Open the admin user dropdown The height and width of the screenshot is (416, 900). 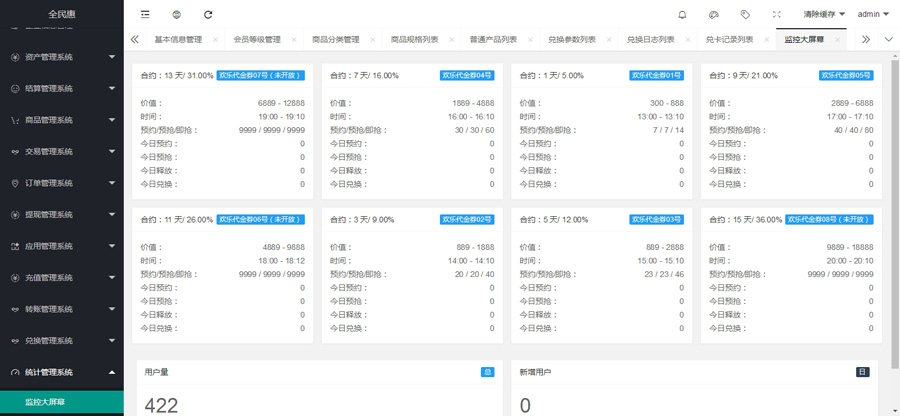872,15
